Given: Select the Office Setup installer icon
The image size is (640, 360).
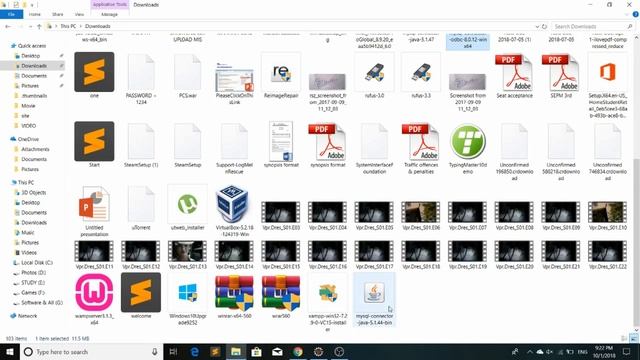Looking at the screenshot, I should click(608, 72).
